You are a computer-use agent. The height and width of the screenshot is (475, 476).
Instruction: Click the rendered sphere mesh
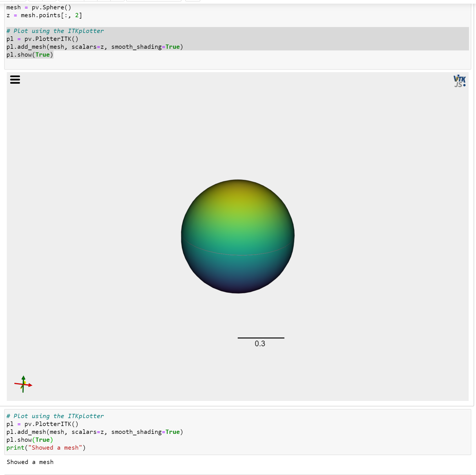(x=238, y=236)
